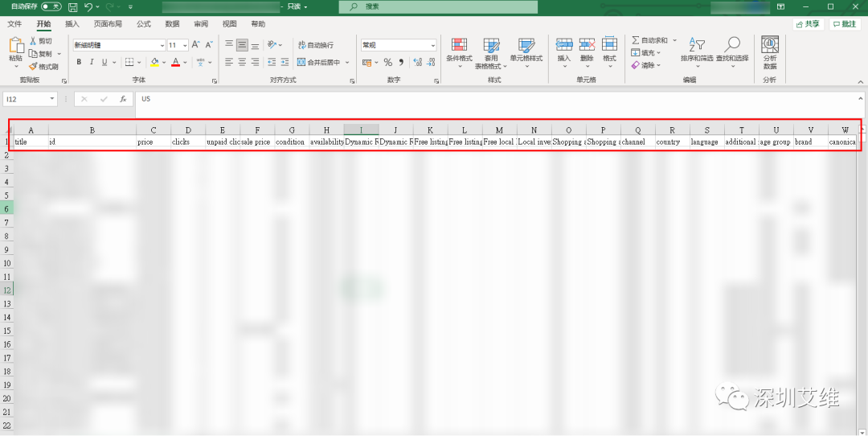Image resolution: width=868 pixels, height=436 pixels.
Task: Apply red font color A
Action: (175, 62)
